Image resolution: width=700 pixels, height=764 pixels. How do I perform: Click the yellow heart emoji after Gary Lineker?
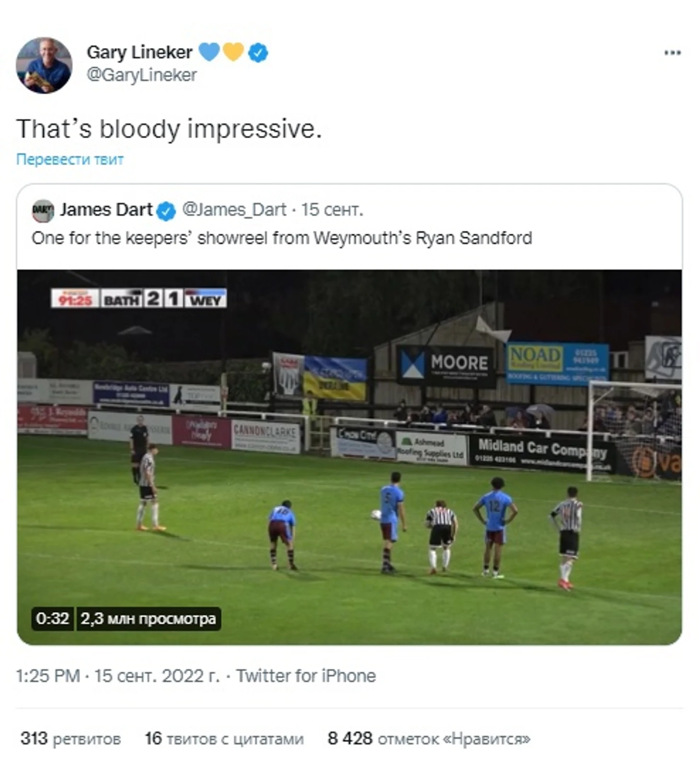pos(233,52)
